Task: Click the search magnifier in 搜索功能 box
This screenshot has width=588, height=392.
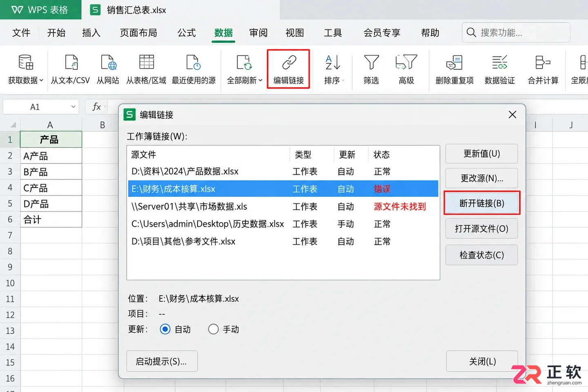Action: 471,33
